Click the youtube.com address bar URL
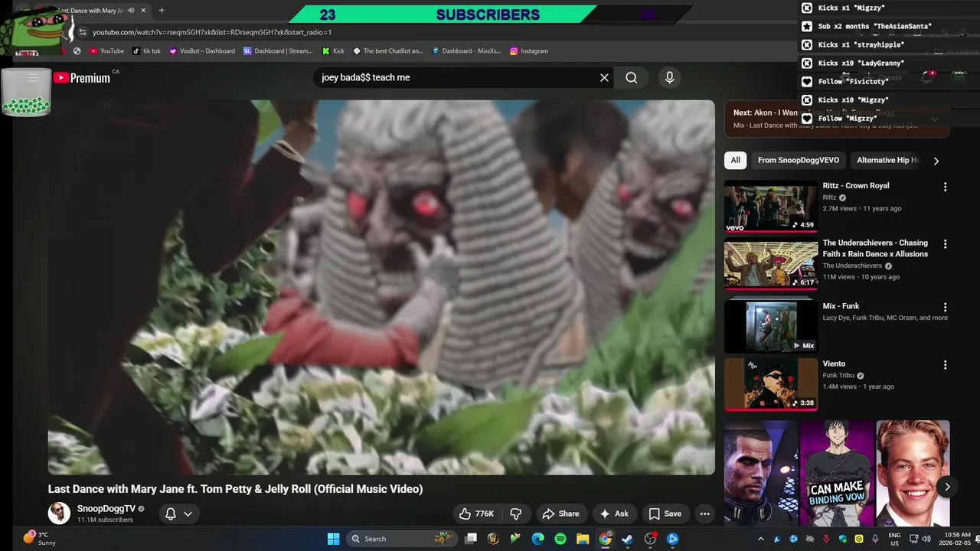 pyautogui.click(x=212, y=32)
